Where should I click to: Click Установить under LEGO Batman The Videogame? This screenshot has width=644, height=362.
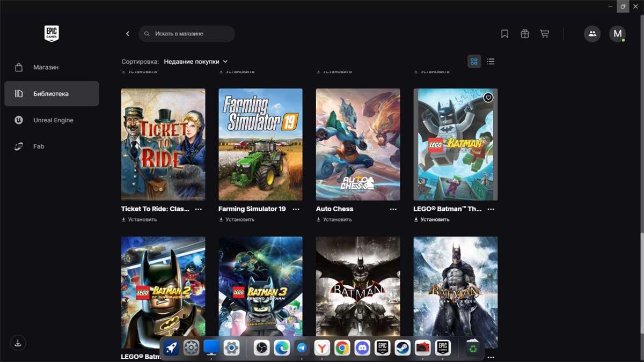tap(432, 219)
